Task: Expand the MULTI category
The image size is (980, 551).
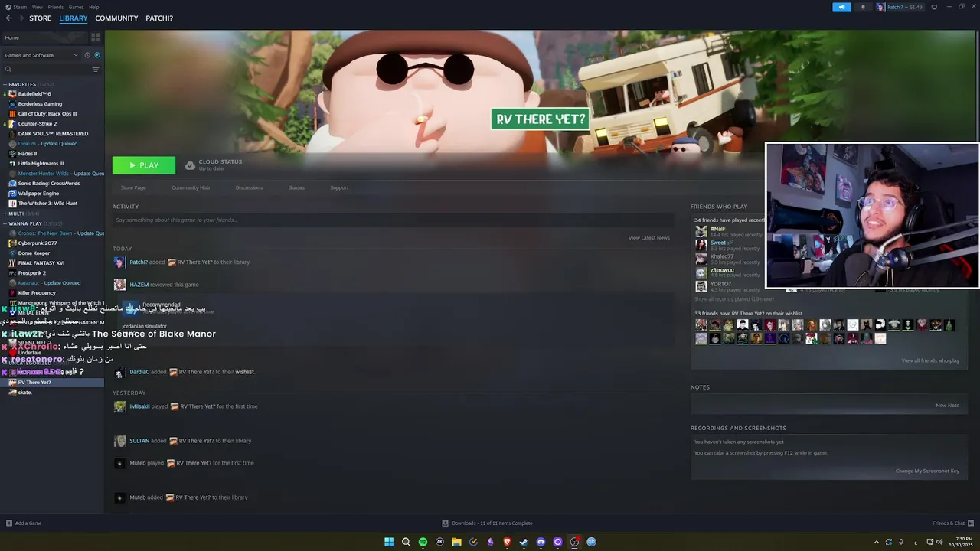Action: tap(5, 214)
